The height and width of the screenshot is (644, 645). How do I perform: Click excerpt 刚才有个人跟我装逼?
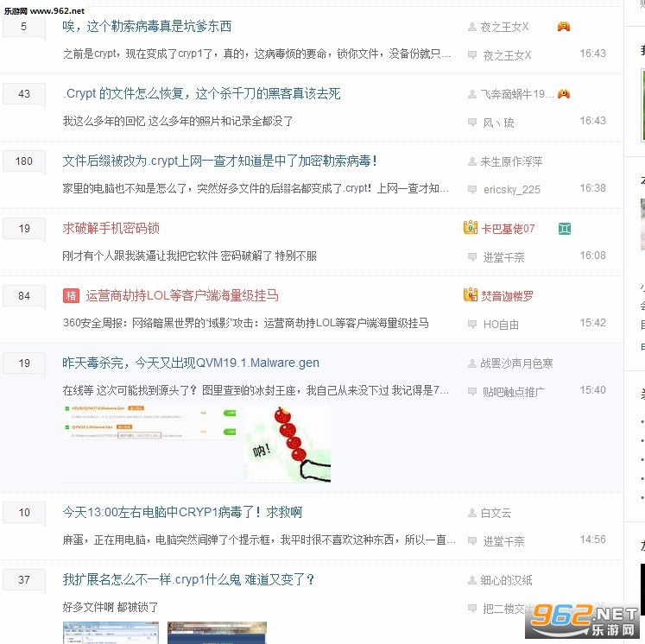coord(190,256)
